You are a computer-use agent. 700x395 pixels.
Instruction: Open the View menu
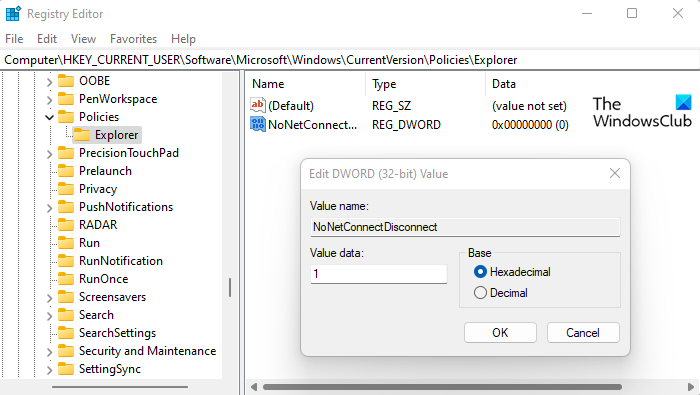coord(83,39)
